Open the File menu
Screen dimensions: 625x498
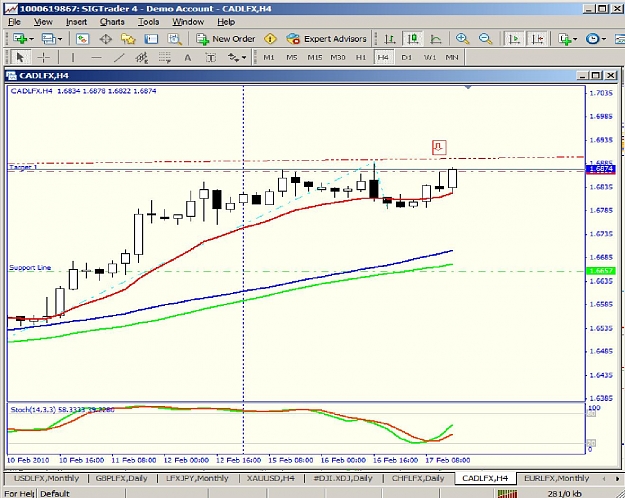pos(14,22)
